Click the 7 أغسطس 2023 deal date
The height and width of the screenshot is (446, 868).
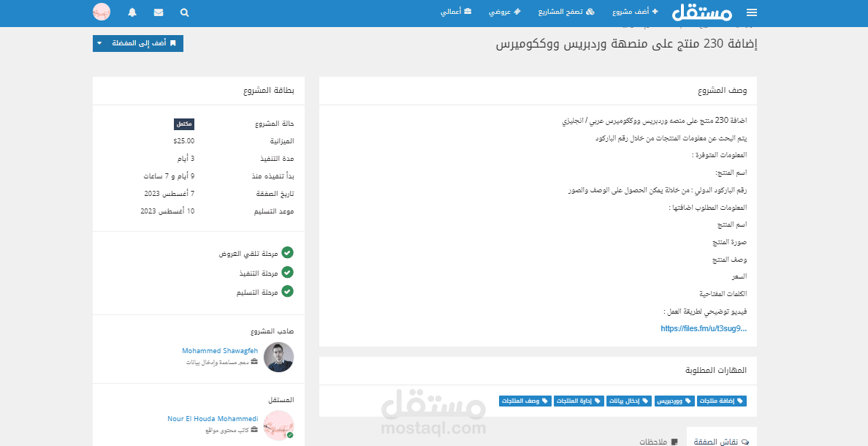pos(170,193)
